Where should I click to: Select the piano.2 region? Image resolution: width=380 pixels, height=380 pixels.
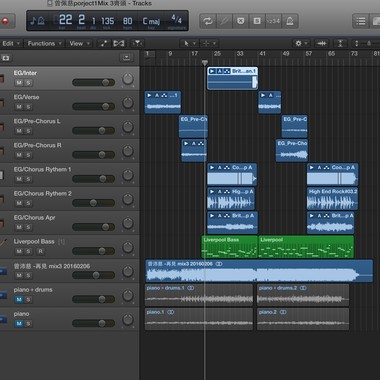coord(303,319)
